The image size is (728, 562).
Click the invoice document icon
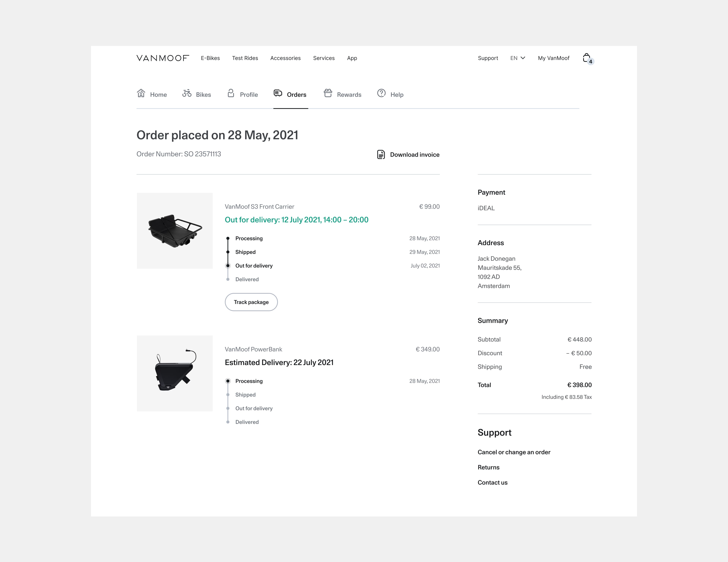click(381, 154)
